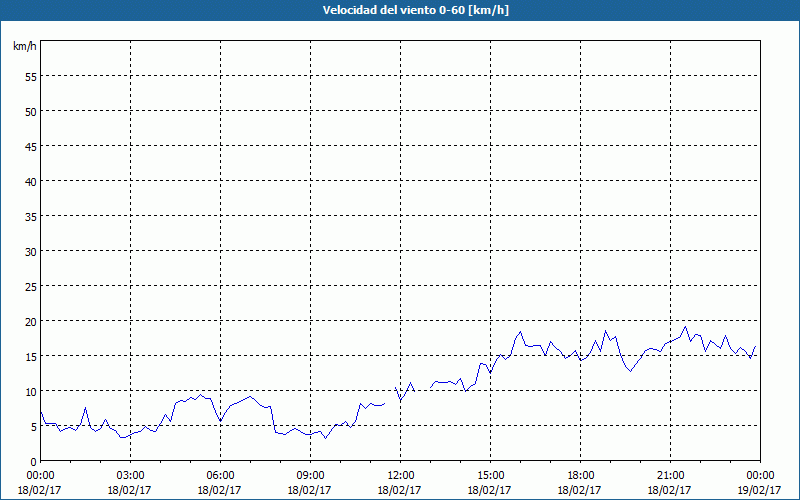The height and width of the screenshot is (500, 800).
Task: Click the '15' y-axis label
Action: [31, 357]
